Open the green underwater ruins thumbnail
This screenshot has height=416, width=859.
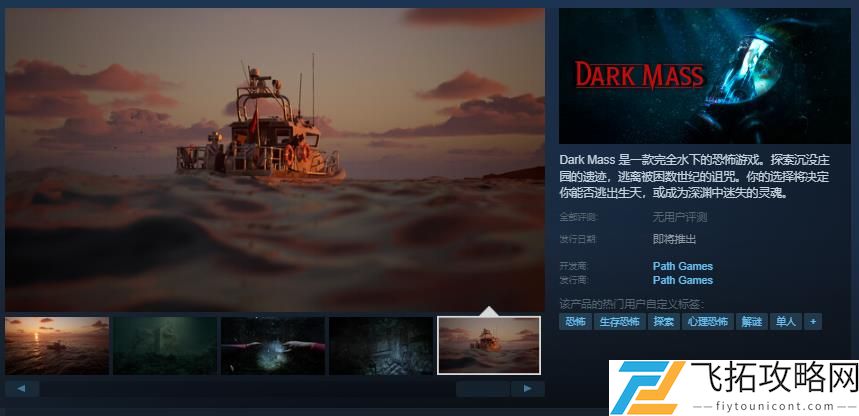pyautogui.click(x=165, y=346)
